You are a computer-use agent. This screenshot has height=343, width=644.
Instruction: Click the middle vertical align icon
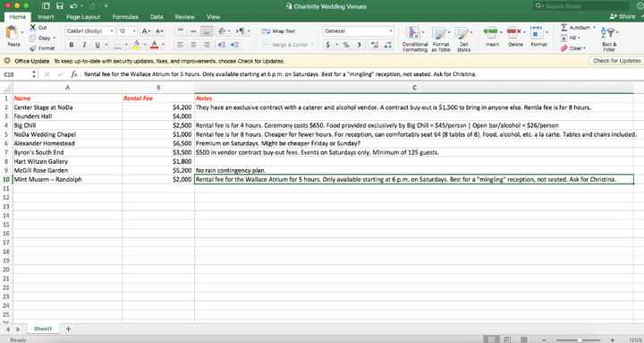tap(193, 31)
